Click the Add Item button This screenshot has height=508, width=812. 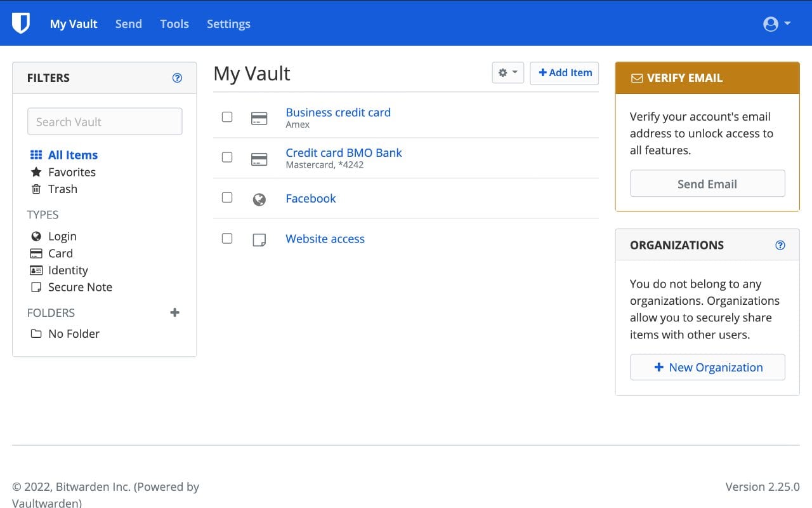[565, 73]
